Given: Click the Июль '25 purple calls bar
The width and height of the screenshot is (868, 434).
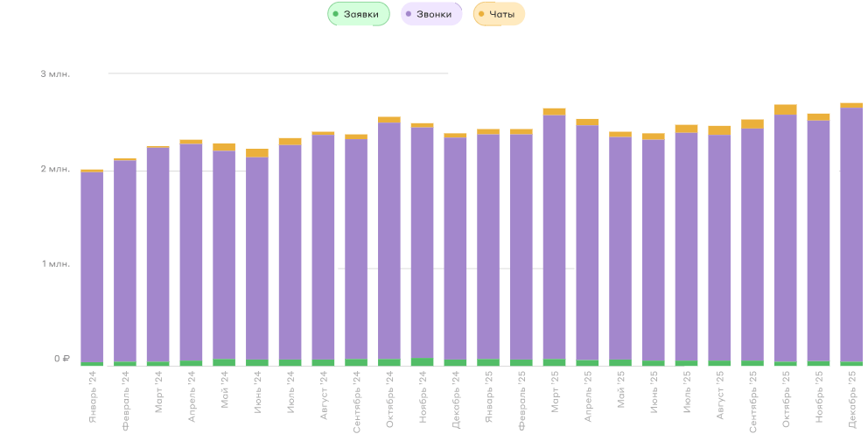Looking at the screenshot, I should [687, 246].
